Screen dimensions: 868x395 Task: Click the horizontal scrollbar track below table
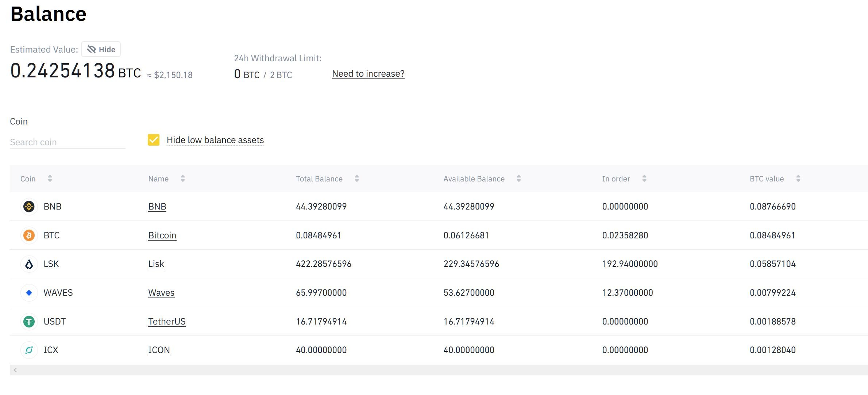(439, 370)
